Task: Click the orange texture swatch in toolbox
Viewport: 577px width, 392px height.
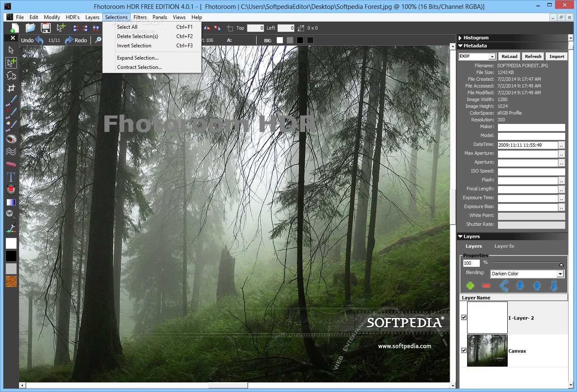Action: (11, 282)
